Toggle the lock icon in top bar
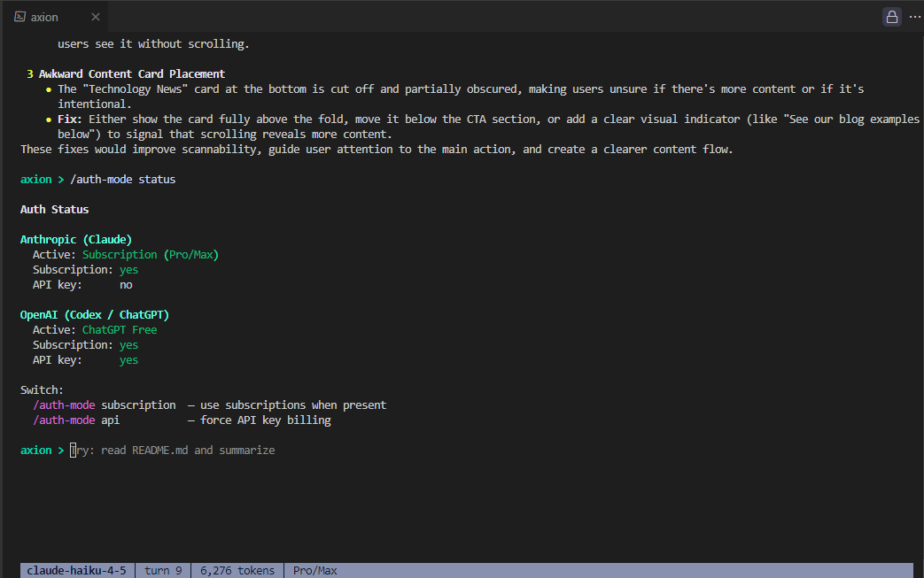The width and height of the screenshot is (924, 578). (891, 17)
